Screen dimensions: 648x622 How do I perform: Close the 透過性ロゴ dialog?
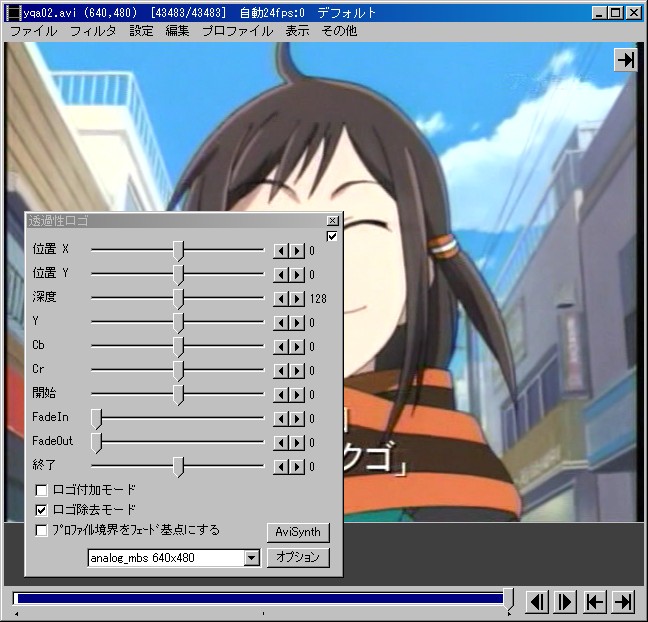tap(333, 221)
